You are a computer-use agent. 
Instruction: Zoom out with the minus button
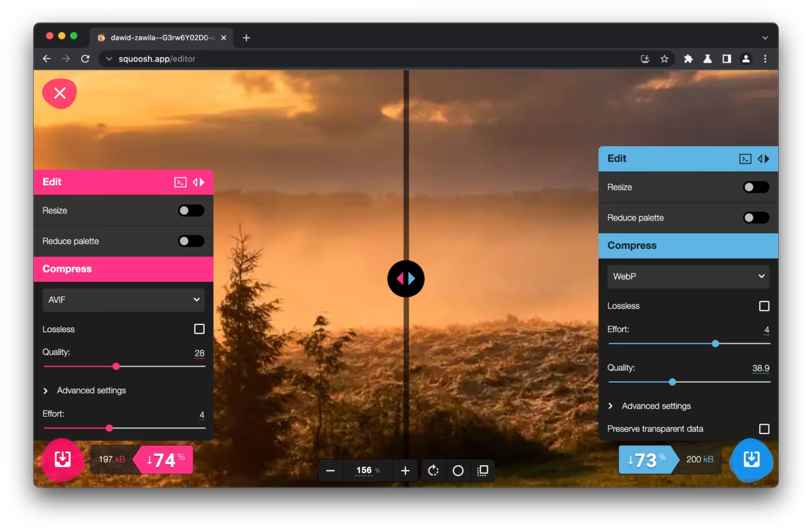[330, 470]
